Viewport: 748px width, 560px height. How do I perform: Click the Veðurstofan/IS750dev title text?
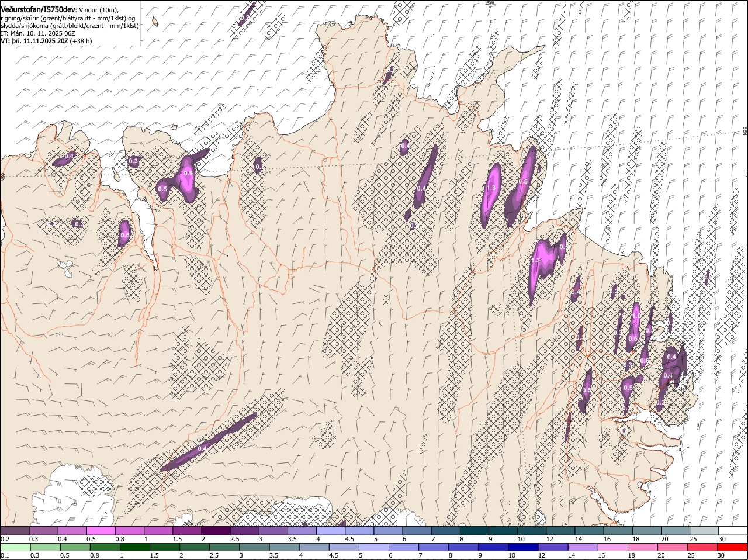click(x=38, y=10)
